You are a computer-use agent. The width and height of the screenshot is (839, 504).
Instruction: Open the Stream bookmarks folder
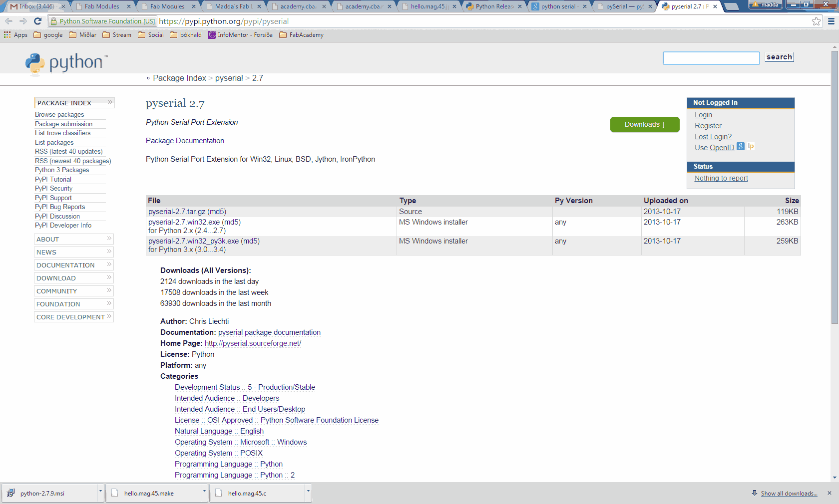[x=117, y=35]
